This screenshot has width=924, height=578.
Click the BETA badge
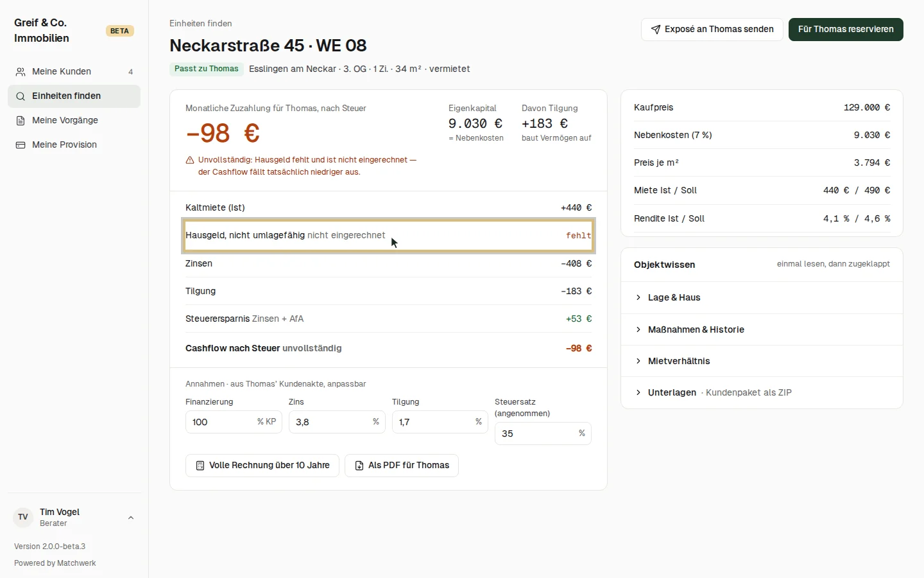click(x=119, y=31)
